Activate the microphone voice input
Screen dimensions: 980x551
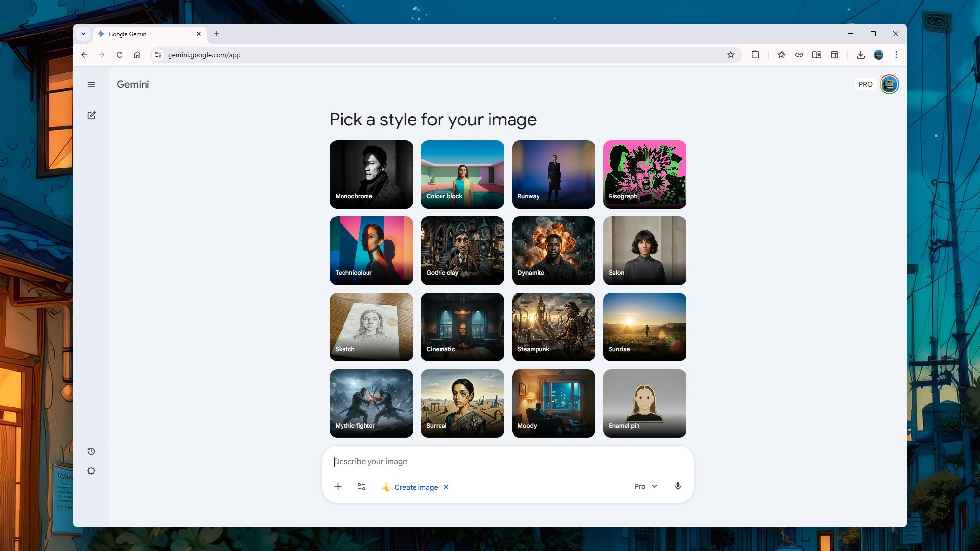click(x=678, y=486)
